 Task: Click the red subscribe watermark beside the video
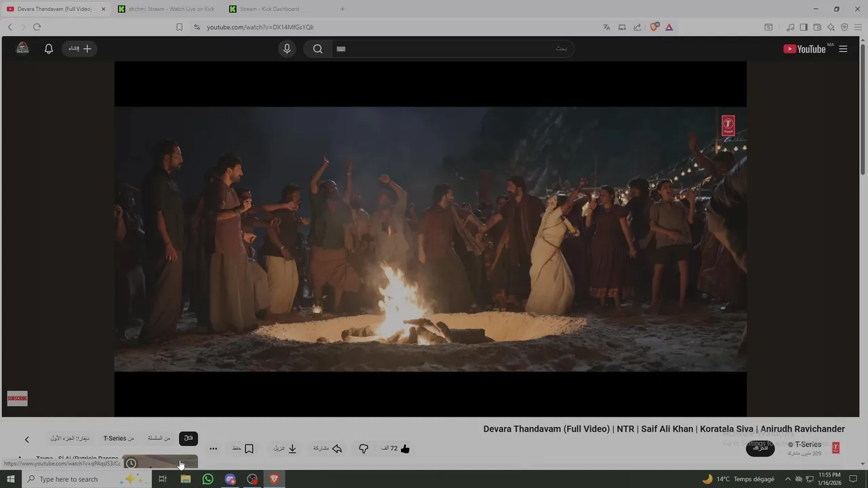(17, 399)
